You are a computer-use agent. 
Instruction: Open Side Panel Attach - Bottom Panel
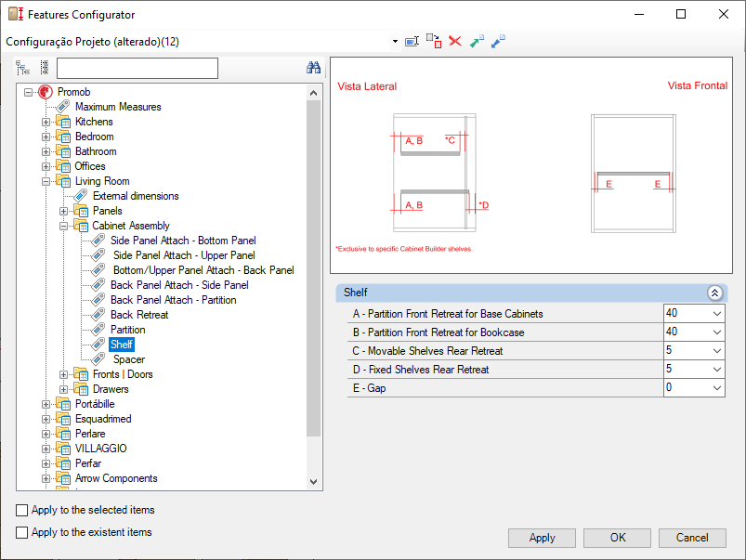[183, 241]
